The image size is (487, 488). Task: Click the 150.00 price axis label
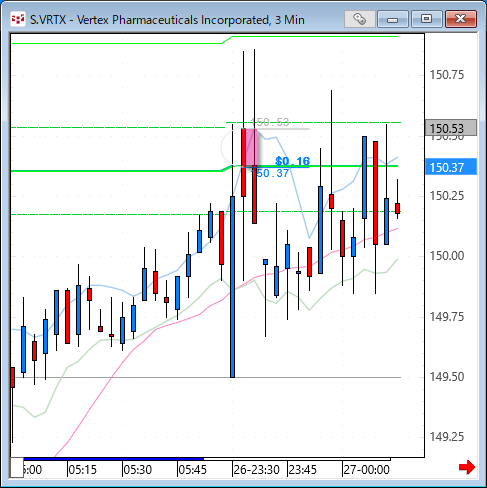447,256
